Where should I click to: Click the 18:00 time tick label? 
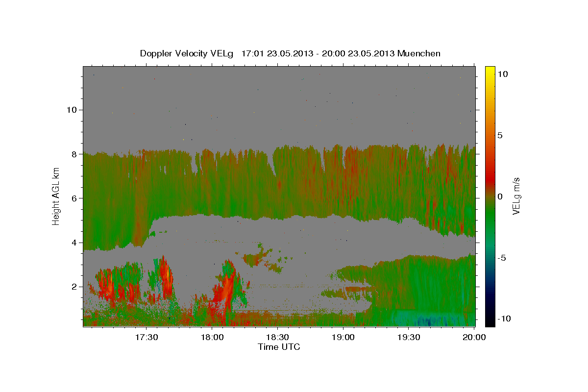pyautogui.click(x=212, y=337)
